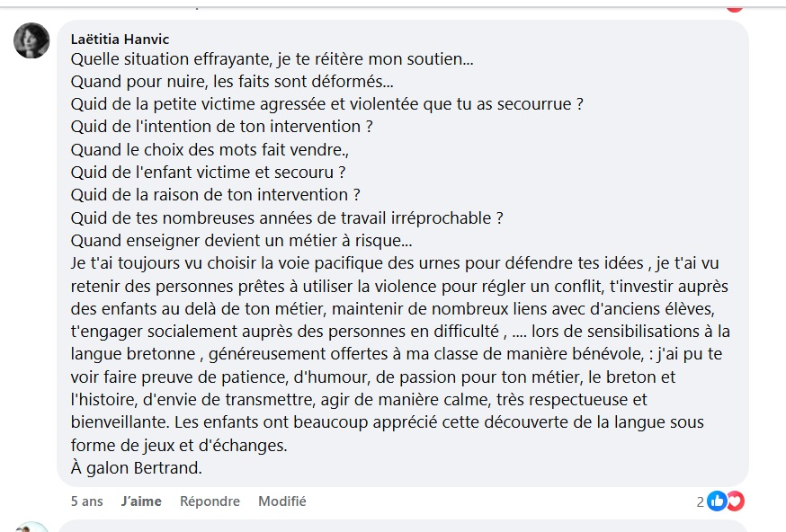Click the line about 'années de travail irréprochable'
This screenshot has width=786, height=532.
[286, 217]
